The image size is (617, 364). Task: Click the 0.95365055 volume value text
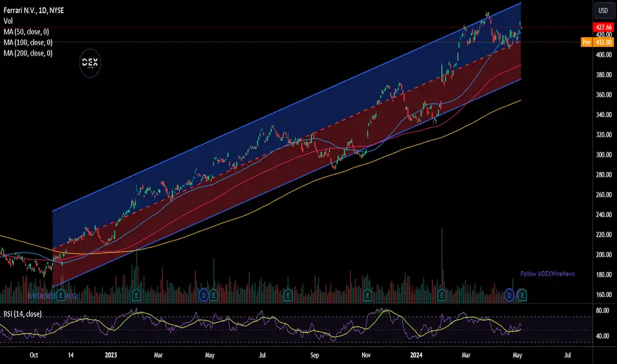42,296
